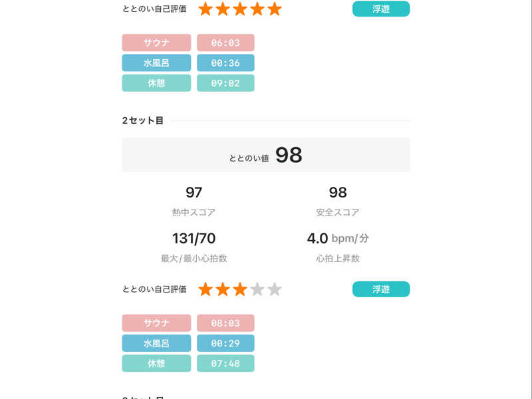Click the first star of 2セット目 rating
Viewport: 532px width, 399px height.
(x=205, y=289)
